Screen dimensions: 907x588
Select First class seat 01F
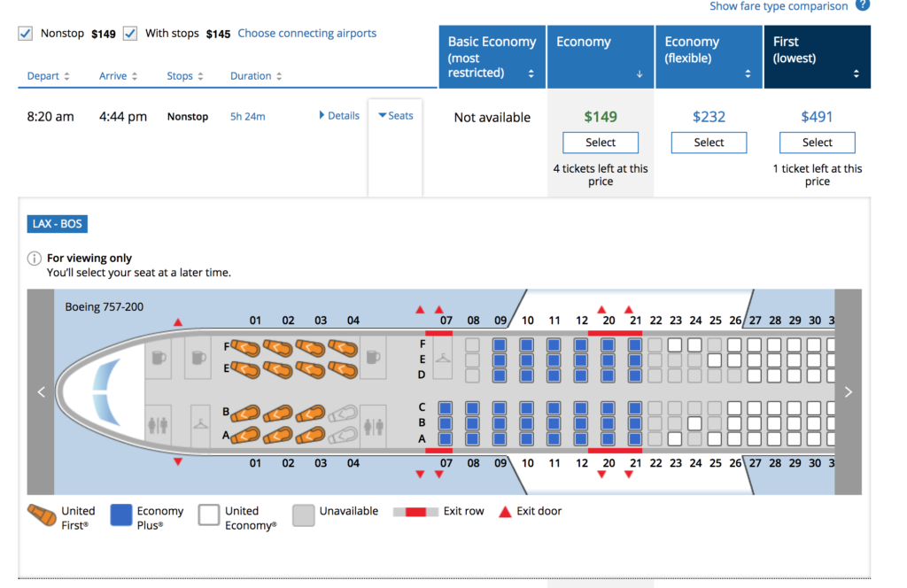246,346
